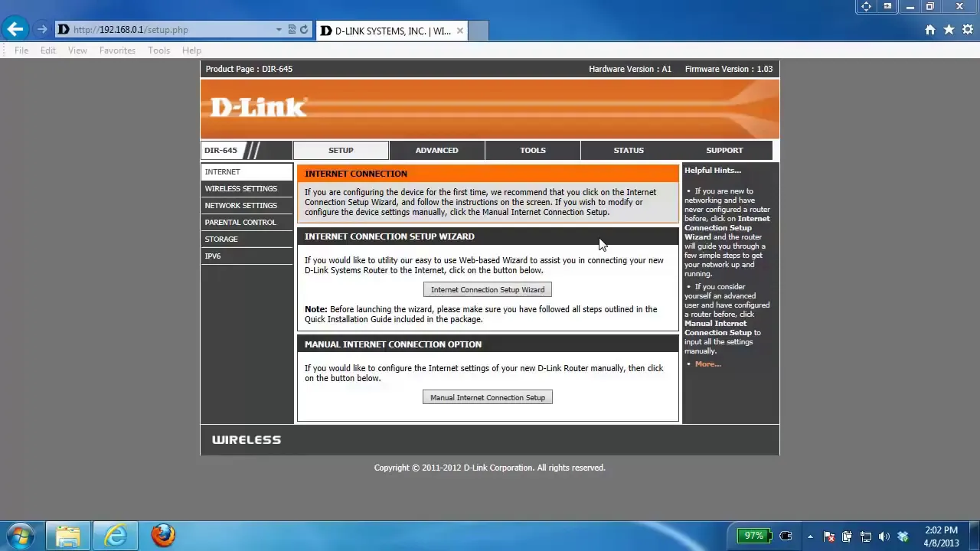Select the D-LINK SYSTEMS, INC. browser tab

[x=391, y=31]
